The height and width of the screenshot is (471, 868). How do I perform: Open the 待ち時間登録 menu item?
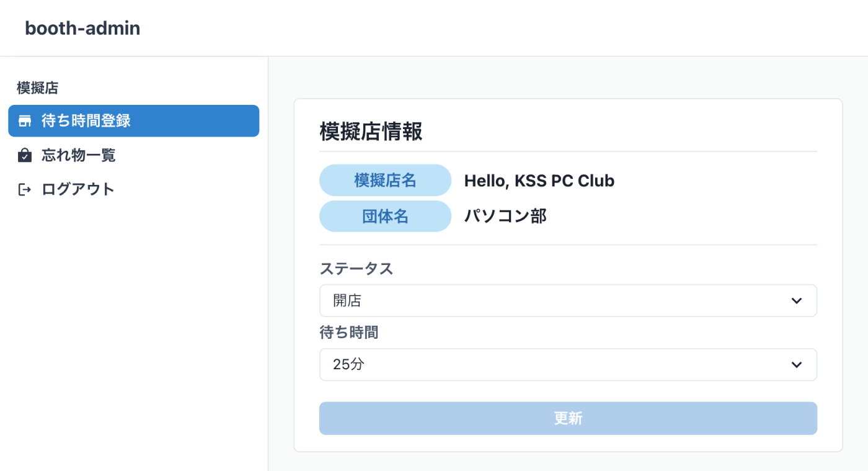133,121
